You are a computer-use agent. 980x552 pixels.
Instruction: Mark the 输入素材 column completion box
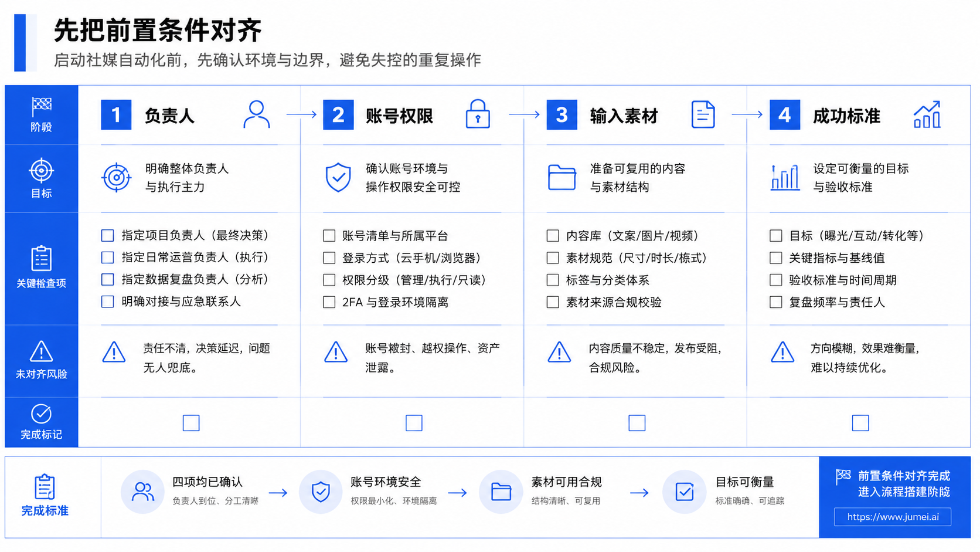click(637, 423)
